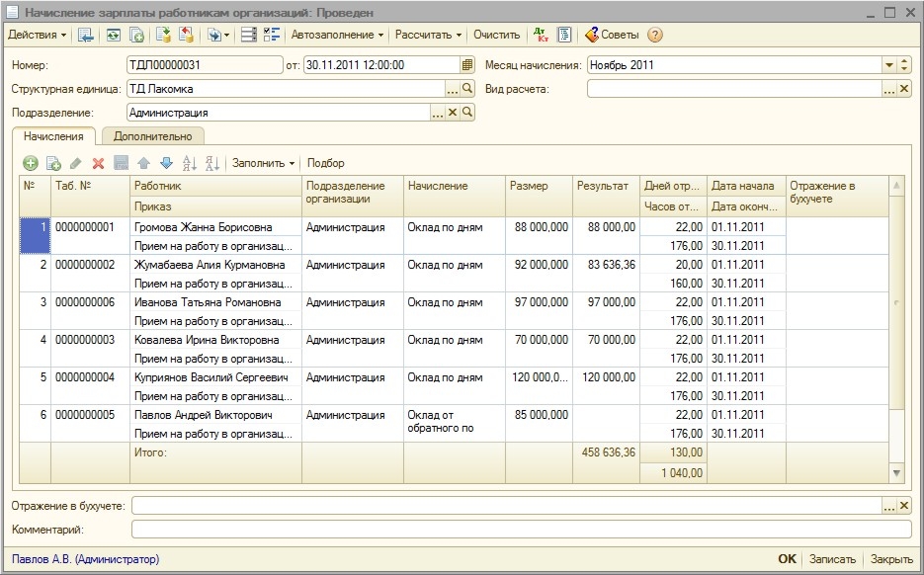This screenshot has height=575, width=924.
Task: Click the Месяц начисления spinner control
Action: pos(904,65)
